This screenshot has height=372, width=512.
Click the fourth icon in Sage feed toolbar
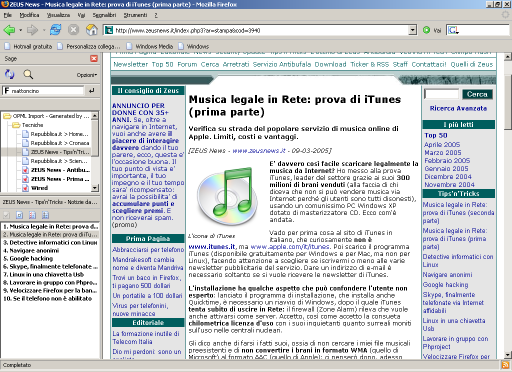45,215
